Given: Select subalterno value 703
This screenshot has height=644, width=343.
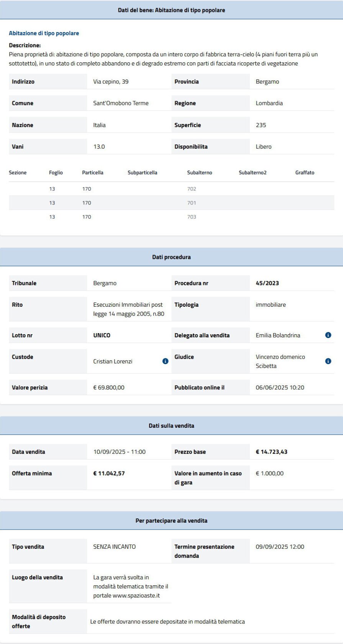Looking at the screenshot, I should [x=192, y=217].
